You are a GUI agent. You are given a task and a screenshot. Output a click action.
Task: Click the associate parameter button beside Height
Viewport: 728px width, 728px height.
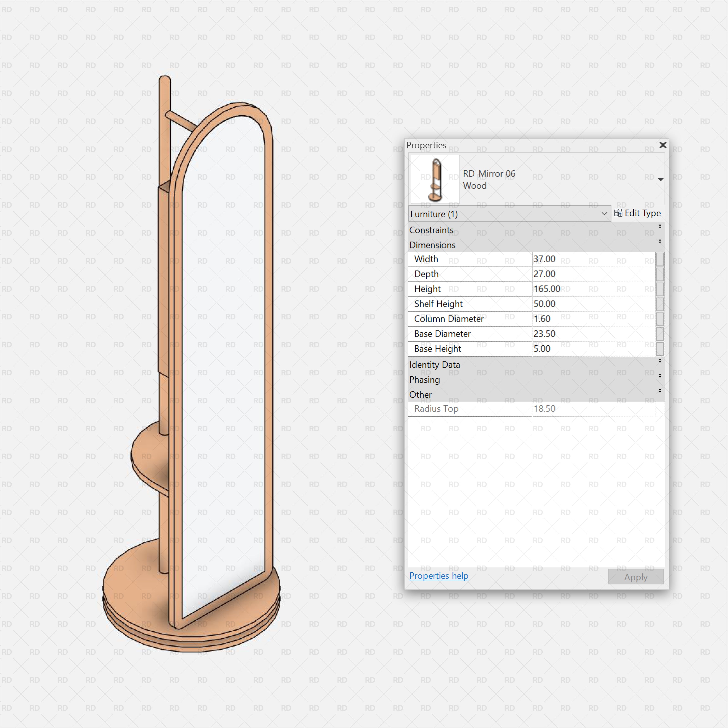click(x=660, y=289)
